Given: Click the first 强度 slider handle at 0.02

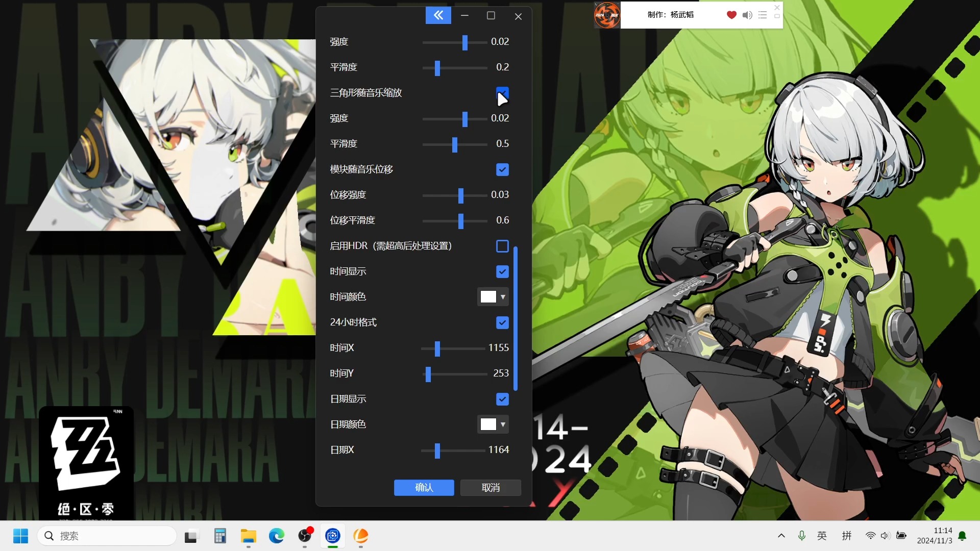Looking at the screenshot, I should click(x=465, y=42).
